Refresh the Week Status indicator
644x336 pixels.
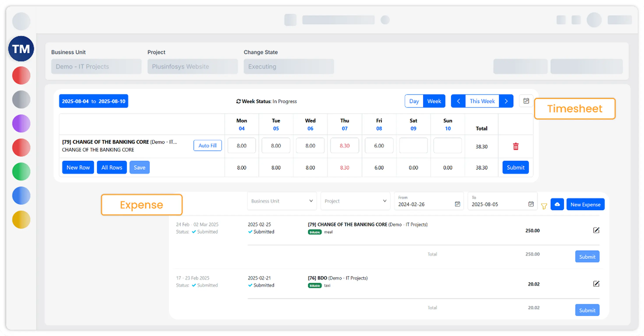[239, 101]
